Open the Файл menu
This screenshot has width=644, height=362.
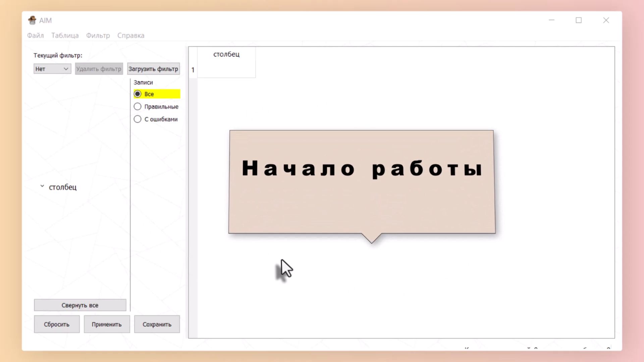point(36,35)
